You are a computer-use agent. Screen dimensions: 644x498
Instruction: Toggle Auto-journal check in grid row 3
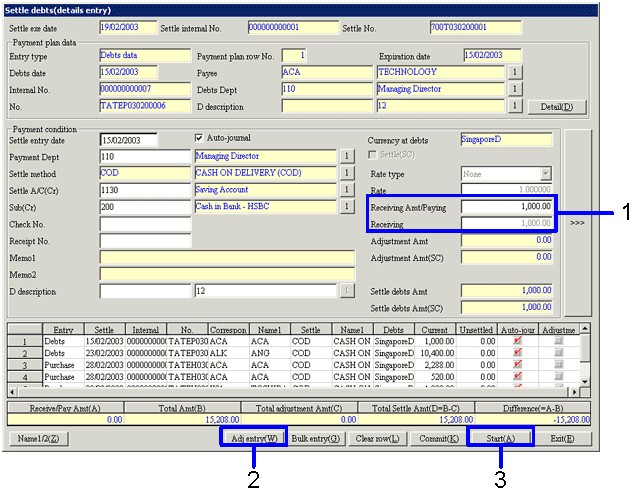518,365
